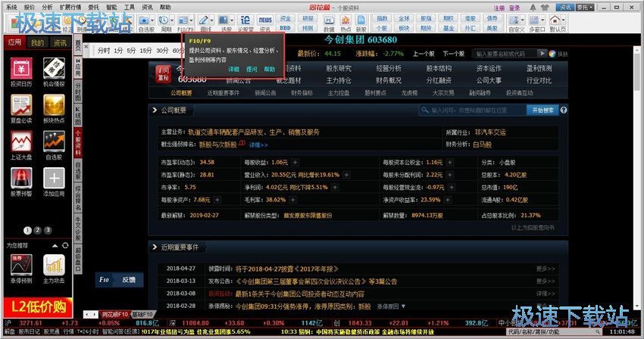Click the notification bell icon

click(x=533, y=8)
